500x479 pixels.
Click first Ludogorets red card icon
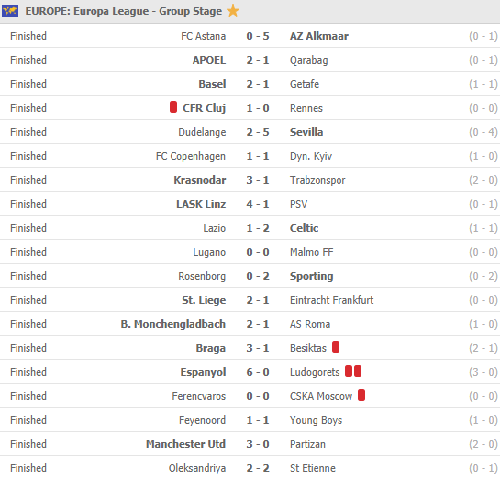coord(349,371)
